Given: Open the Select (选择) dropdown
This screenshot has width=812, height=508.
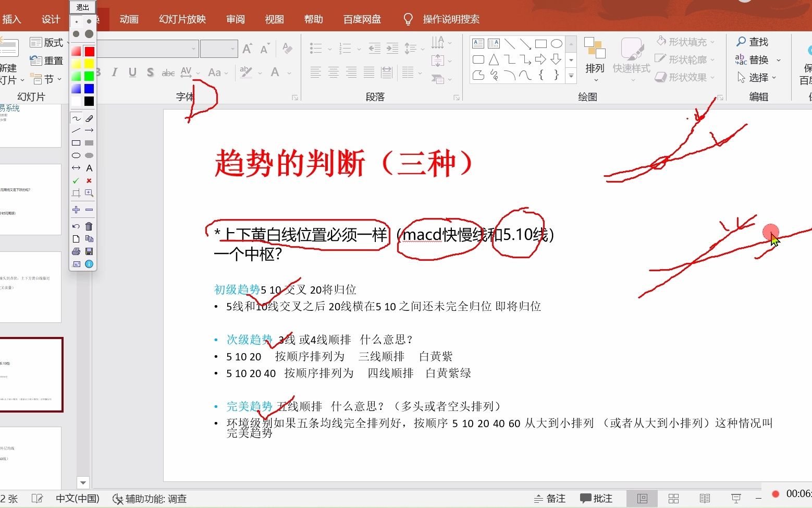Looking at the screenshot, I should point(757,77).
